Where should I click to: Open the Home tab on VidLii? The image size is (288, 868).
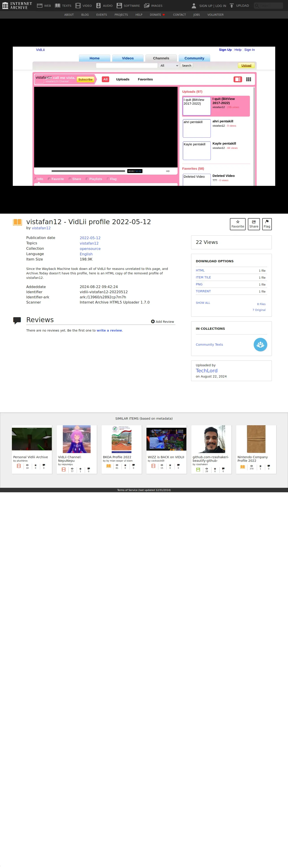[94, 58]
